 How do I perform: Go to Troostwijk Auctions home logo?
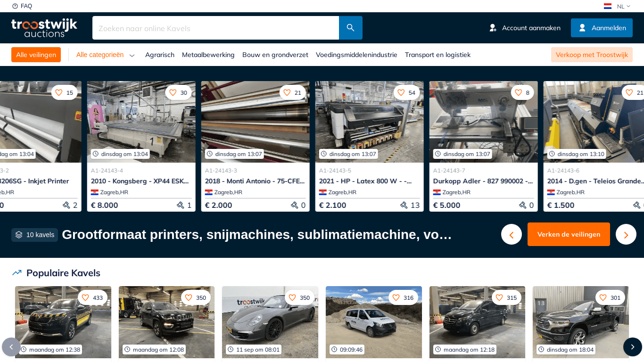44,28
